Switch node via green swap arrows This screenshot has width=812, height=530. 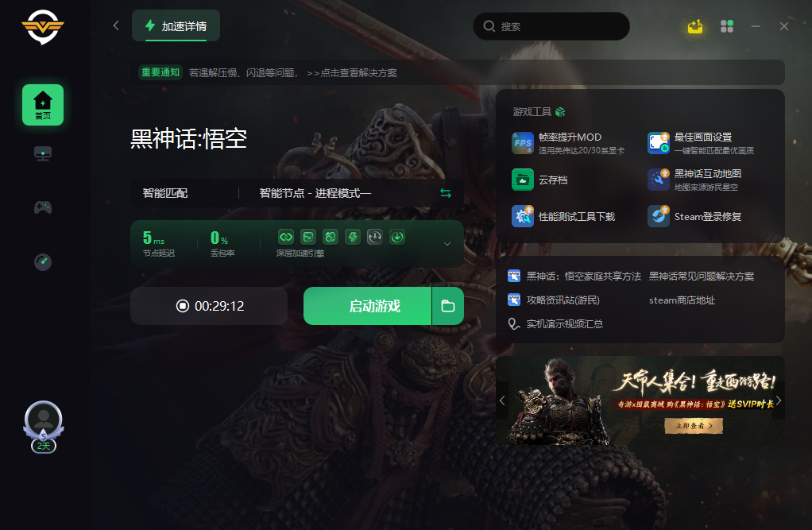click(446, 193)
